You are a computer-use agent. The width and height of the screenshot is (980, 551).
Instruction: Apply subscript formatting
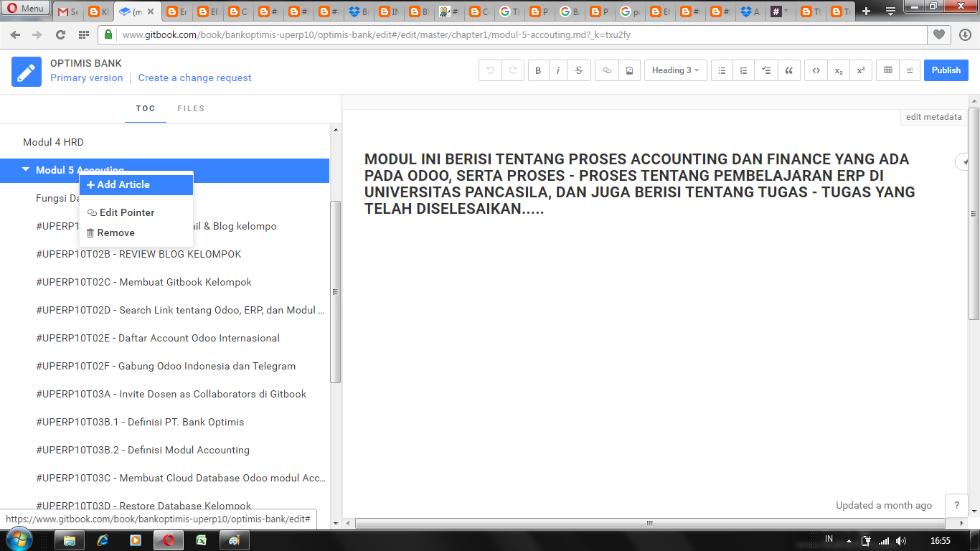839,70
